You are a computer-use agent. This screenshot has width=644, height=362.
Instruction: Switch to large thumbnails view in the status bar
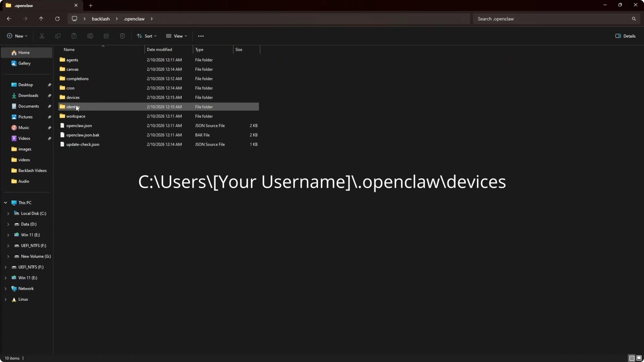click(639, 358)
